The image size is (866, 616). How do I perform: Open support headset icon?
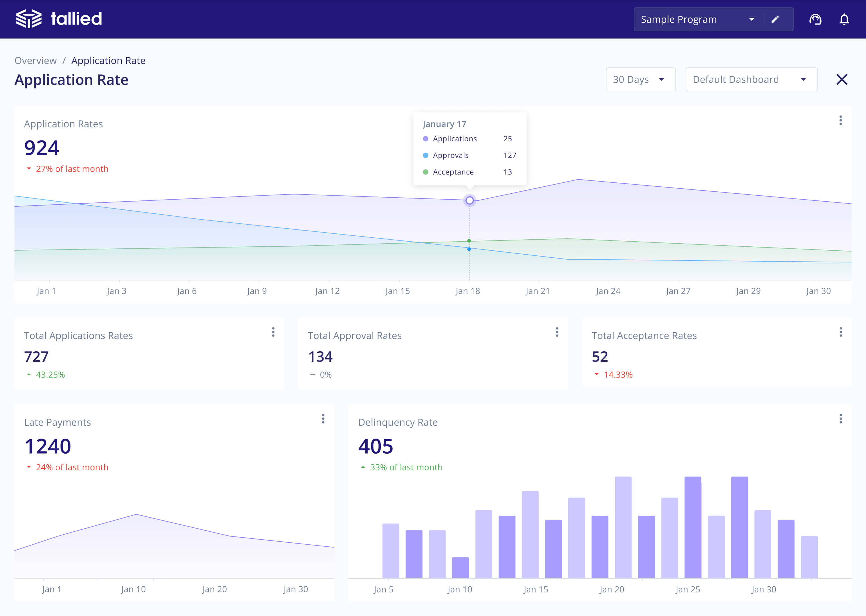tap(815, 19)
